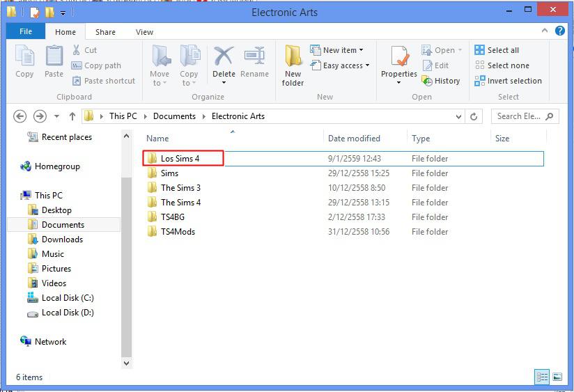Click the Cut scissors button
574x392 pixels.
click(x=84, y=49)
